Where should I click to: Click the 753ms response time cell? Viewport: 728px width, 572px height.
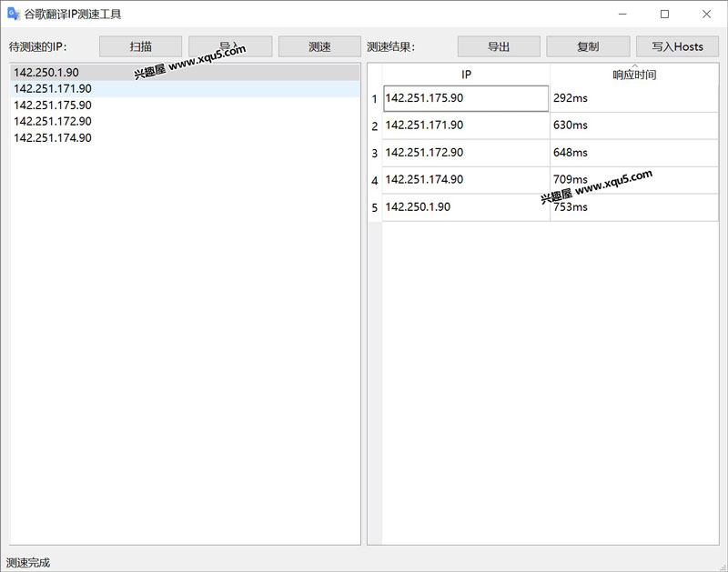[634, 207]
